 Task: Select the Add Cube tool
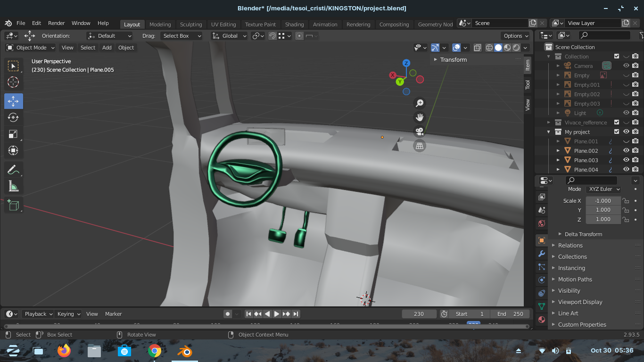[13, 205]
